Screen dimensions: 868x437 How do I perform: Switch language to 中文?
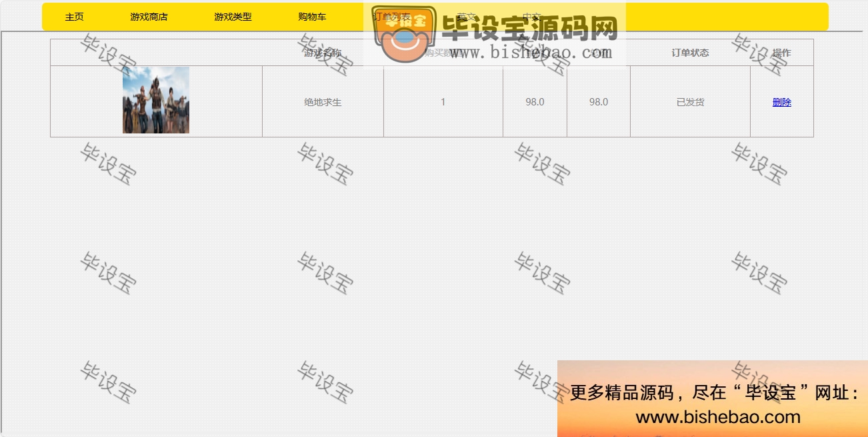tap(531, 17)
